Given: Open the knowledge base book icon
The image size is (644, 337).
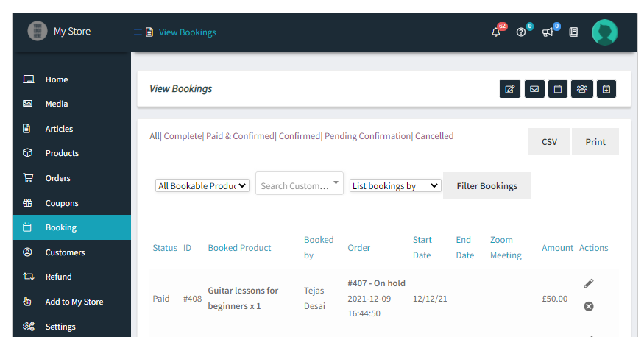Looking at the screenshot, I should point(573,32).
